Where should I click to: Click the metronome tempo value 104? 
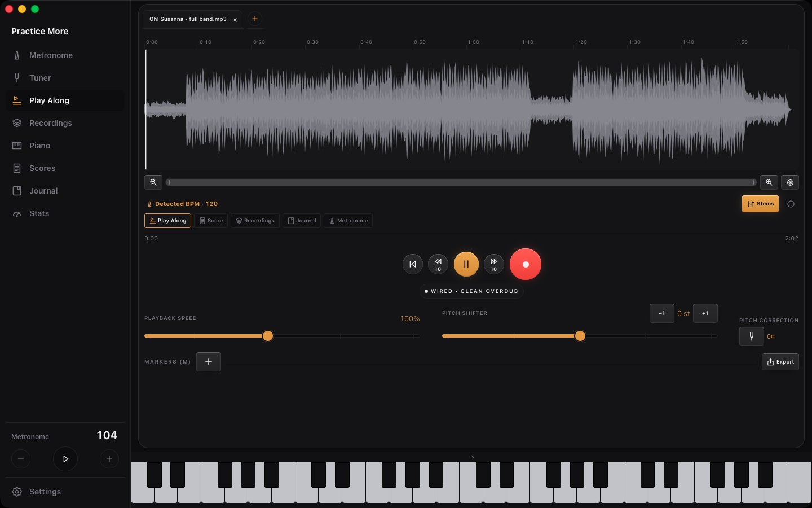pos(107,435)
